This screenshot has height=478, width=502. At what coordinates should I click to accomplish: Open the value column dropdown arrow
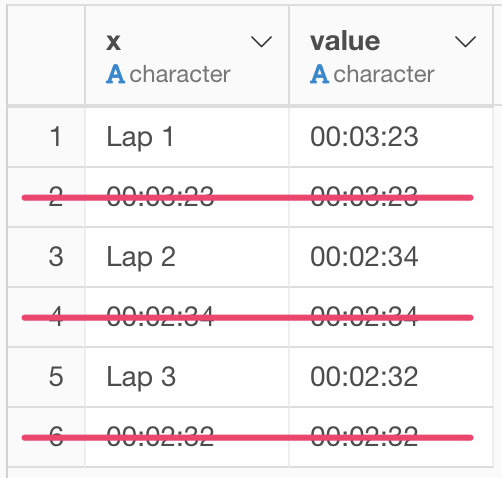pos(465,42)
